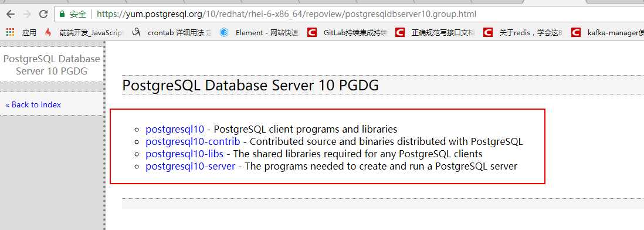Open the Apps grid icon in bookmarks bar
The image size is (644, 230).
(11, 32)
